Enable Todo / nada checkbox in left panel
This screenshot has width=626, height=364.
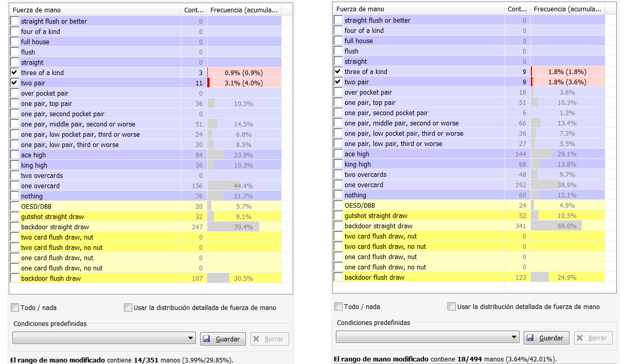coord(15,307)
